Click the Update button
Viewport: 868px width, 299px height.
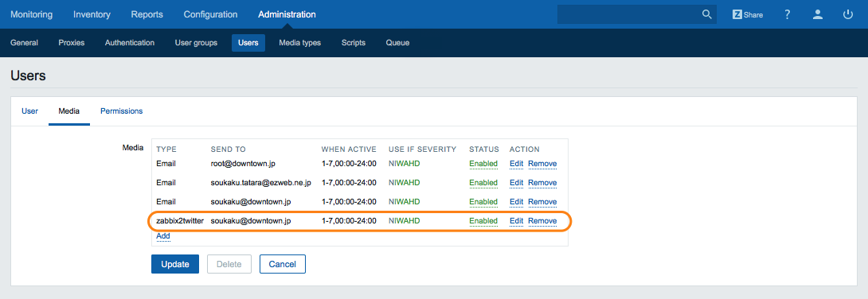tap(175, 264)
